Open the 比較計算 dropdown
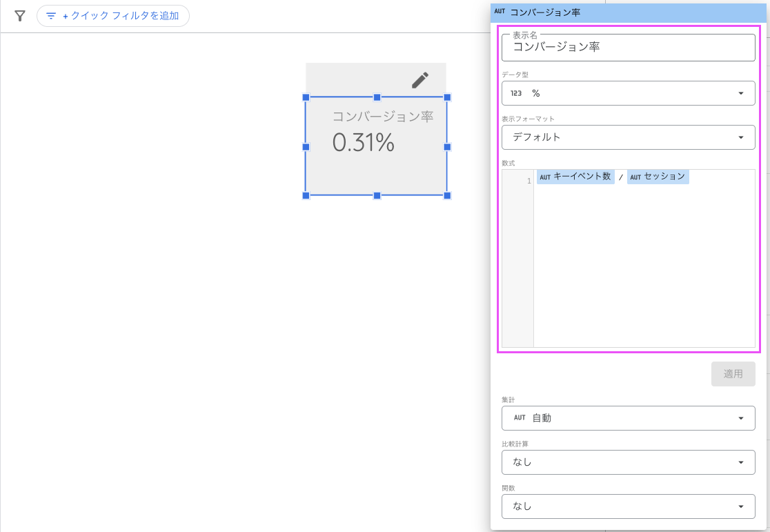Screen dimensions: 770x532 tap(628, 462)
